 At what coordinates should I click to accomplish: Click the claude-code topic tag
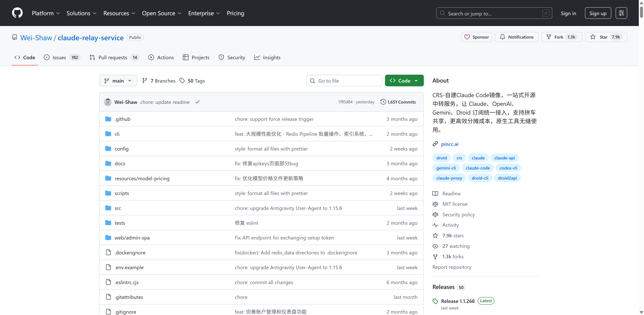477,168
